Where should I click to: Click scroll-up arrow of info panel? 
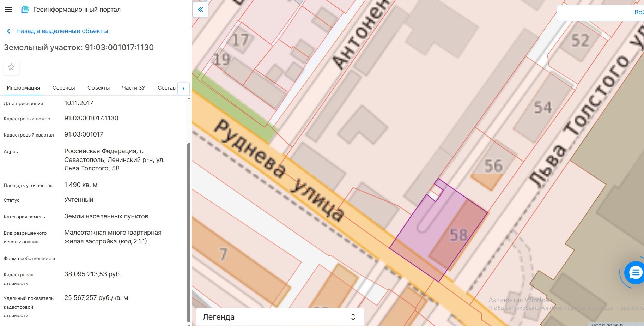(x=189, y=99)
